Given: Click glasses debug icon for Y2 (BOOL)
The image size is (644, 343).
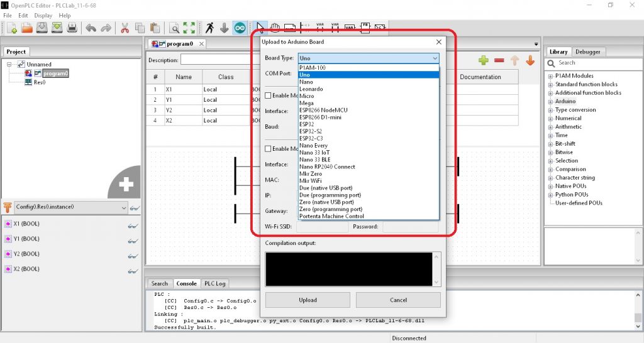Looking at the screenshot, I should click(133, 256).
